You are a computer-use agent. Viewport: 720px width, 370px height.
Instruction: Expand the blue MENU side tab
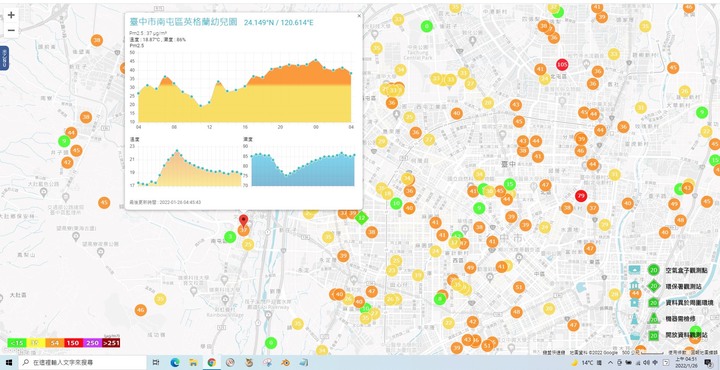[x=4, y=58]
